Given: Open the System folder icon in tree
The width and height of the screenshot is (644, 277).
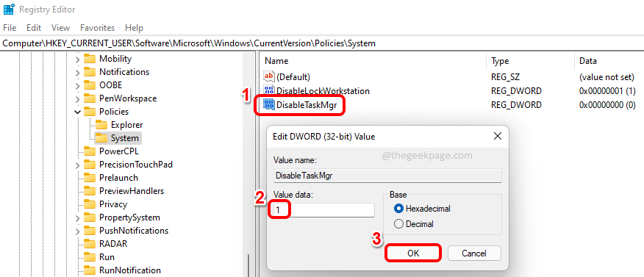Looking at the screenshot, I should [x=101, y=138].
